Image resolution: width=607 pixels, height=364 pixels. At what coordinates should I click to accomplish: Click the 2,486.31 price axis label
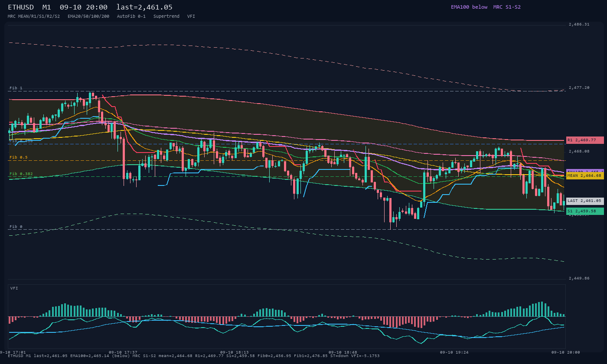coord(579,24)
